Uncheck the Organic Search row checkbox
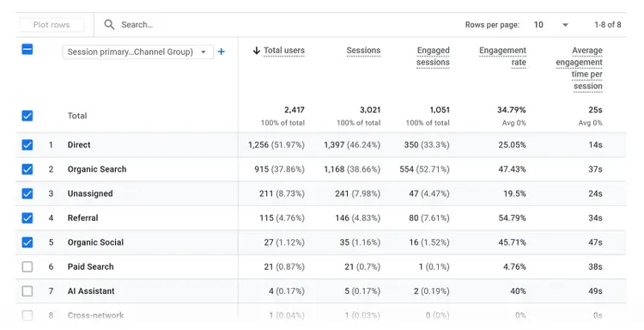Screen dimensions: 644x330 click(27, 169)
